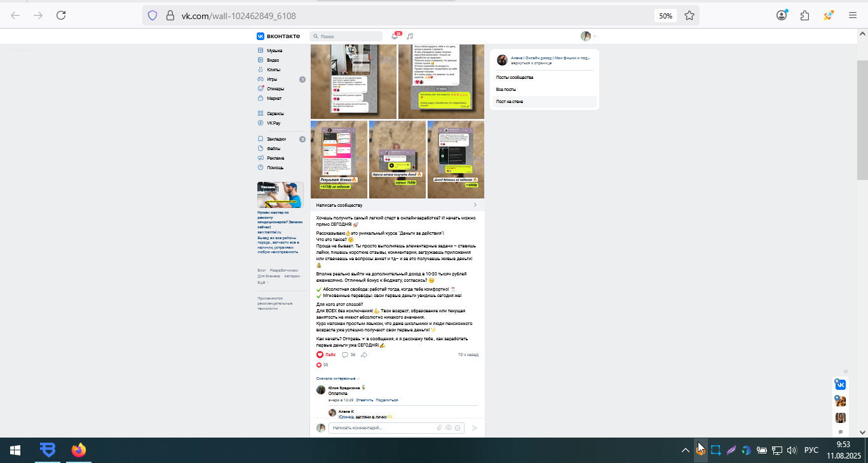Viewport: 868px width, 463px height.
Task: Show who liked via 98 hearts counter
Action: pos(322,365)
